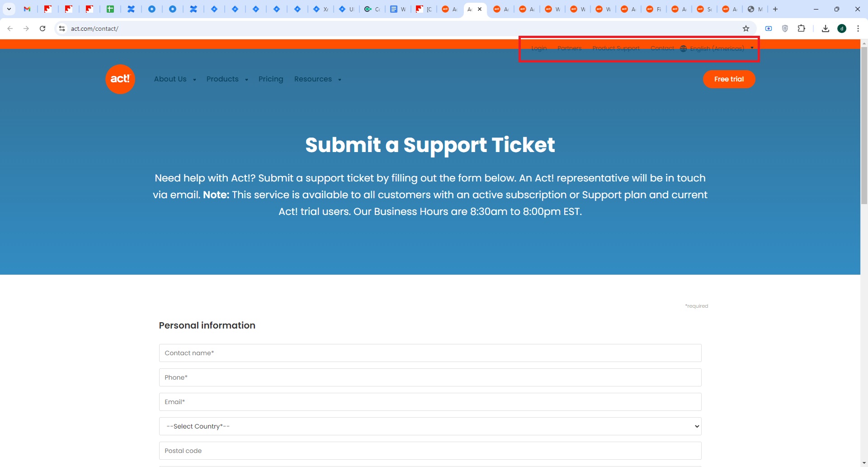
Task: Reload the page with the refresh icon
Action: pos(42,29)
